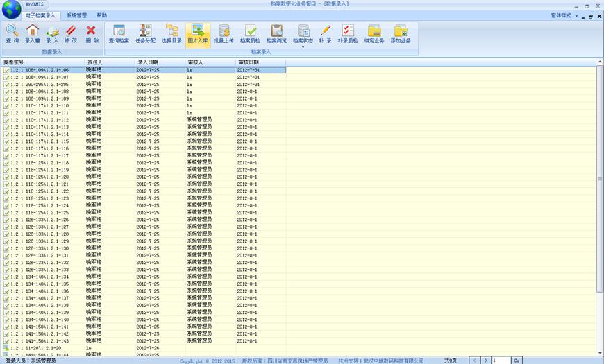The height and width of the screenshot is (364, 604).
Task: Click 四川省南充市房地产管理局 in status bar
Action: click(297, 361)
